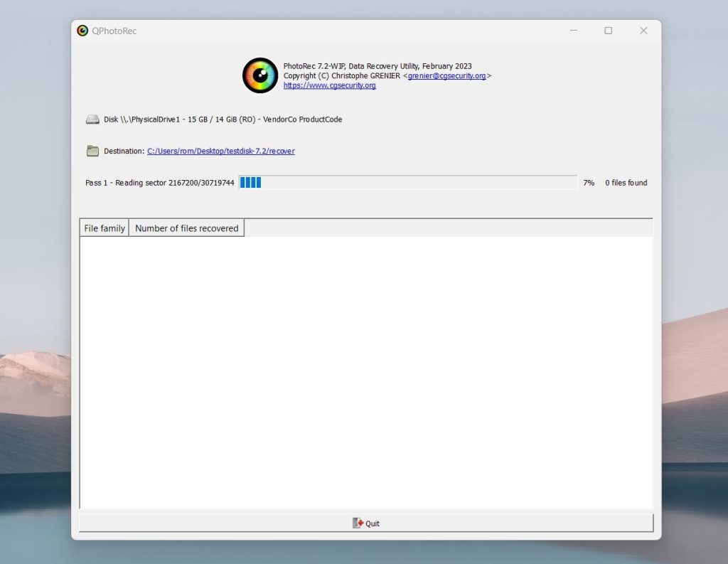Click the exit door icon on Quit button

tap(356, 523)
